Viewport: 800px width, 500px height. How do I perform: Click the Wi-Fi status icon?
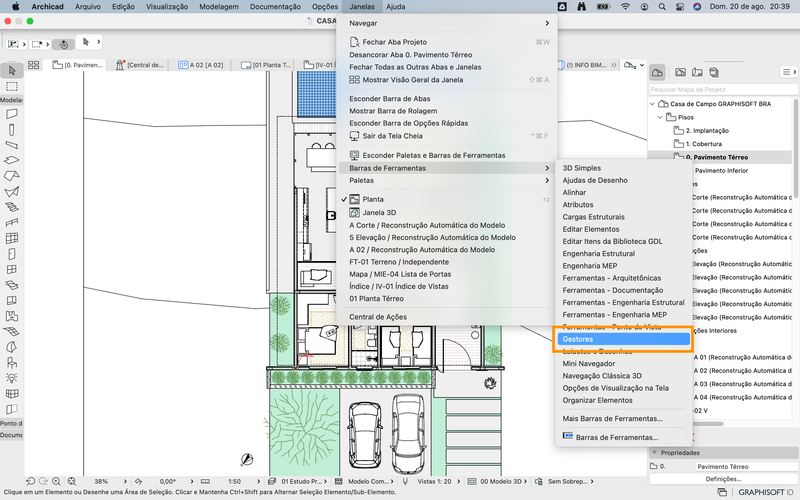click(x=626, y=7)
